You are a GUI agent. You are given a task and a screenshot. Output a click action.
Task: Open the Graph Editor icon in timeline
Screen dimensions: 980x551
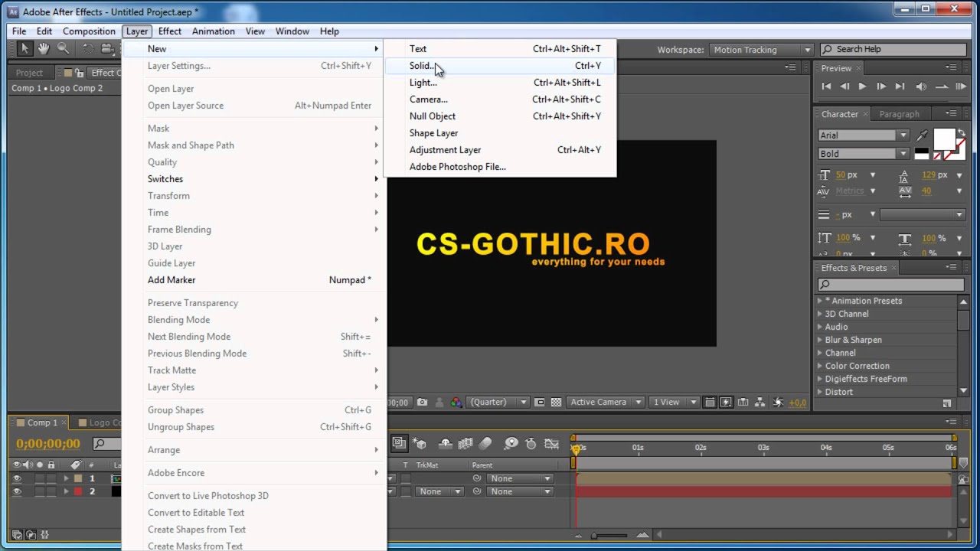pos(551,443)
